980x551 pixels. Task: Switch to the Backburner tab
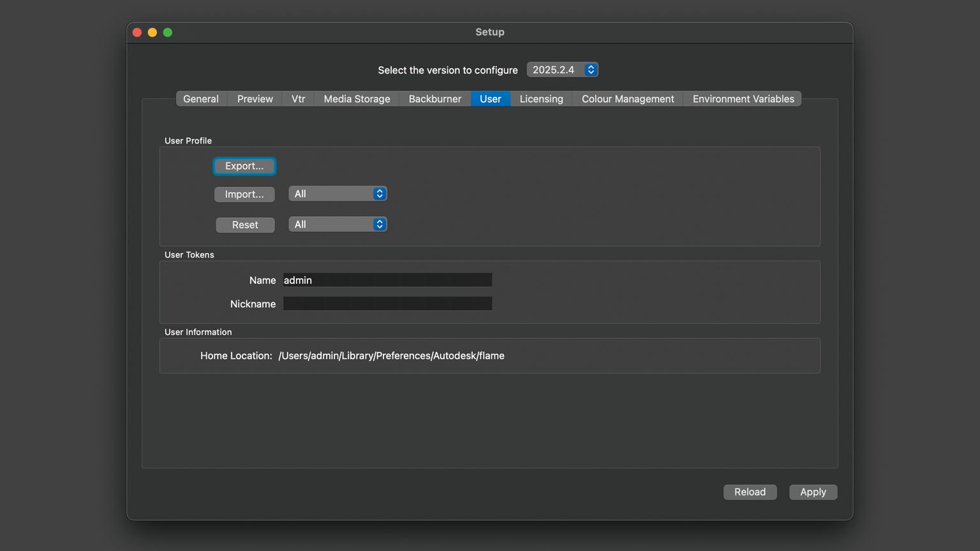coord(434,99)
